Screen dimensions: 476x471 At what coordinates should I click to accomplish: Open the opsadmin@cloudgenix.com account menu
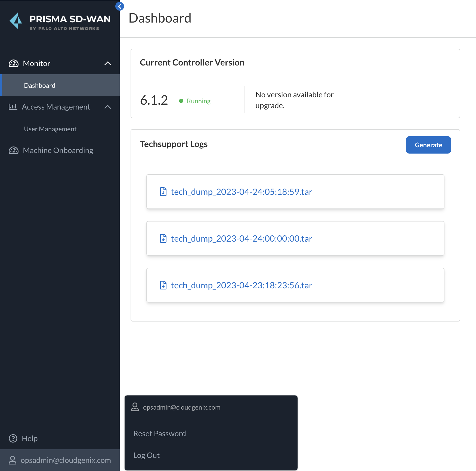66,460
